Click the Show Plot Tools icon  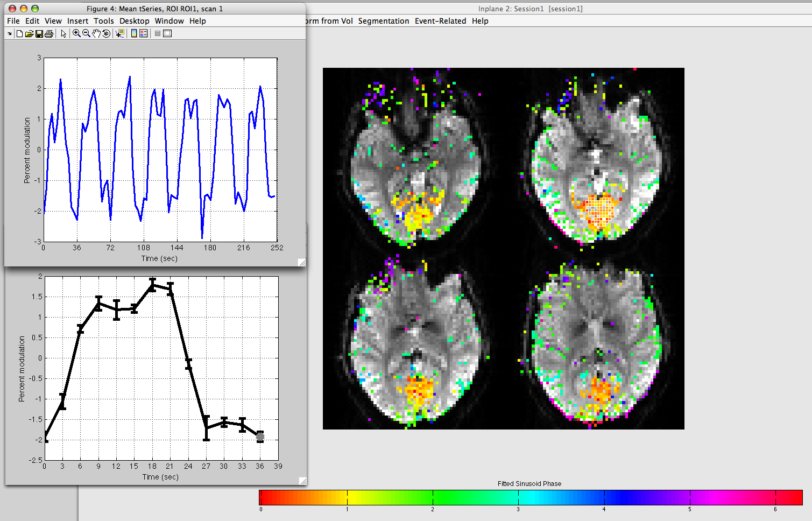pyautogui.click(x=167, y=33)
